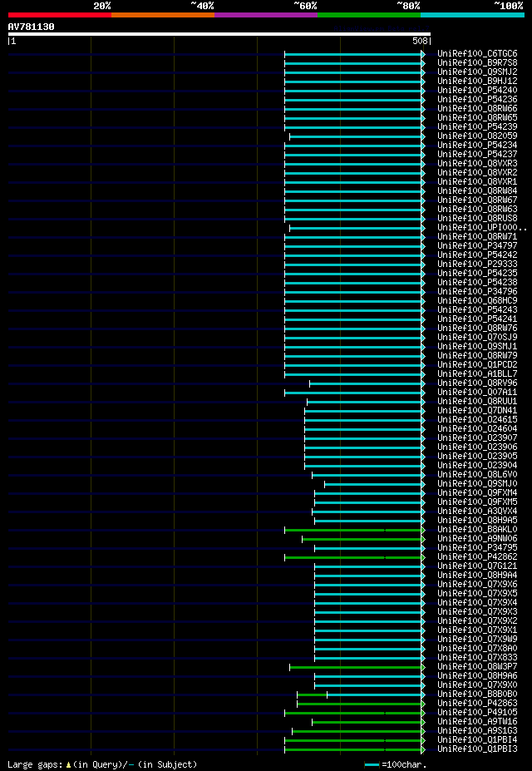Viewport: 532px width, 771px height.
Task: Open hit UniRef100_B9HJ12
Action: (477, 82)
